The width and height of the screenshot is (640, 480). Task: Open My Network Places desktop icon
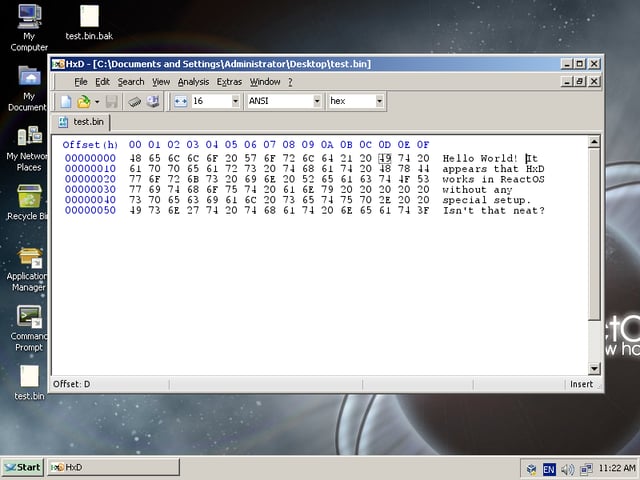27,149
